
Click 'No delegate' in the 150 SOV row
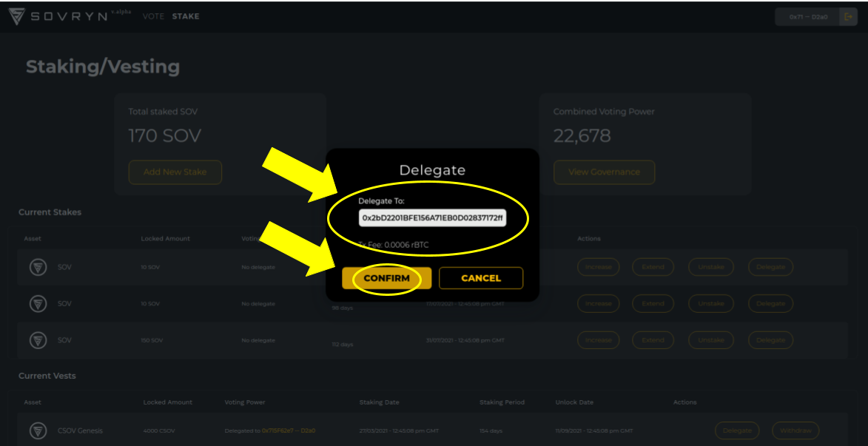coord(258,340)
